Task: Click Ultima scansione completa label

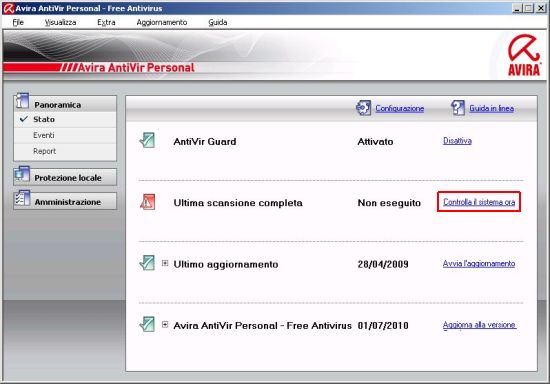Action: 238,203
